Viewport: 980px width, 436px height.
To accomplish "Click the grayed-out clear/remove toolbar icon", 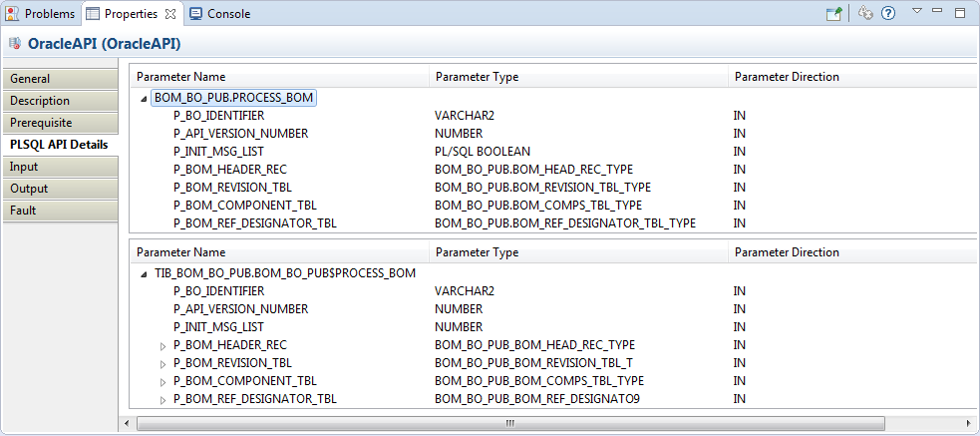I will 865,13.
